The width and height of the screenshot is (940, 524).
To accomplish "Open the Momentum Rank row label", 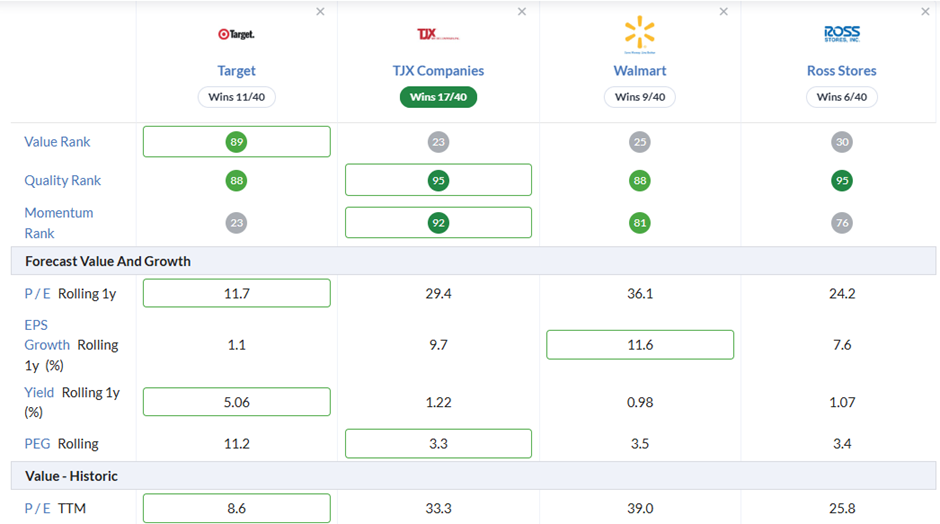I will (59, 223).
